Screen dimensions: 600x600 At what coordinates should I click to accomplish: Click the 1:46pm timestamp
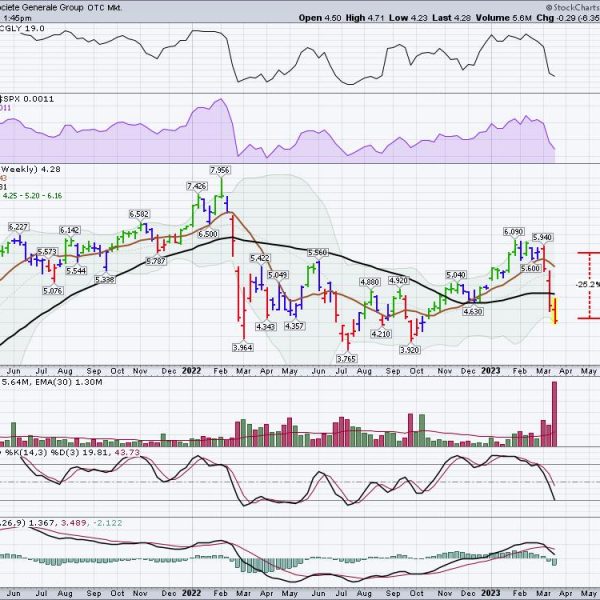tap(16, 18)
